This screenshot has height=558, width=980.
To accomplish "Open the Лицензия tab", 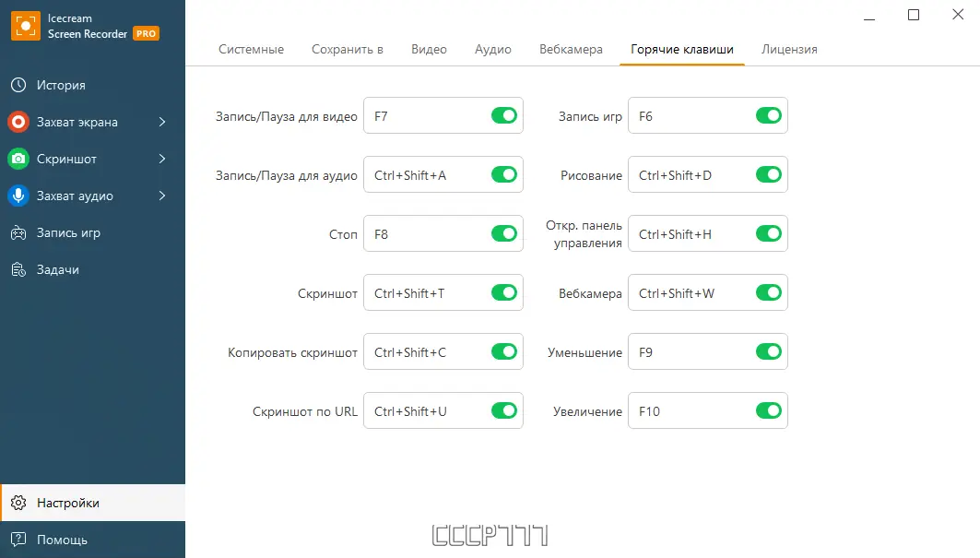I will click(x=789, y=49).
